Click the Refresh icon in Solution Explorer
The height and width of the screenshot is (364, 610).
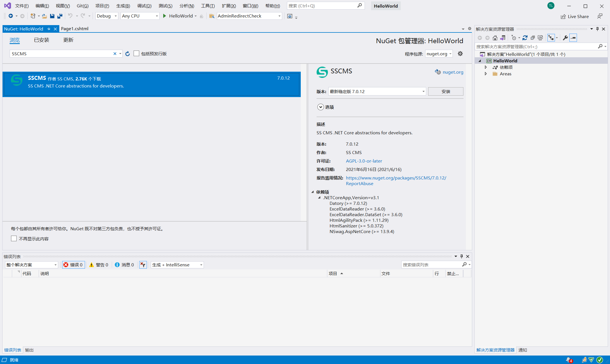(525, 38)
